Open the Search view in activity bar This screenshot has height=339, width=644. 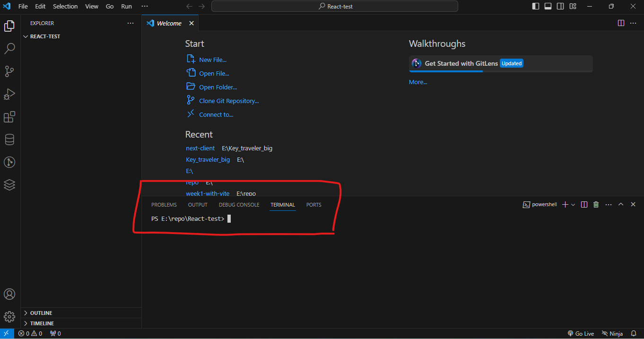pos(9,49)
